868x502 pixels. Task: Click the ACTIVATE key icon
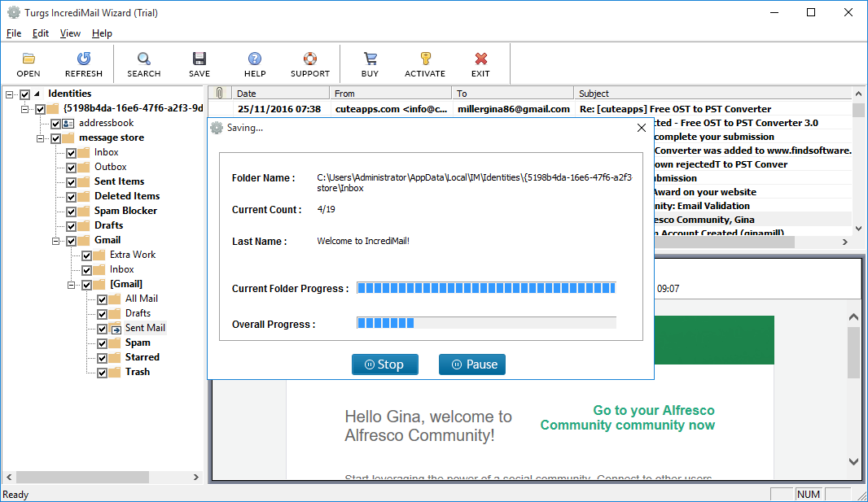click(425, 59)
